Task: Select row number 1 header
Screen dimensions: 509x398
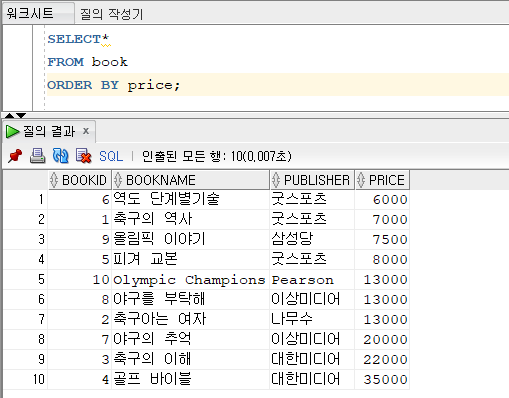Action: (25, 199)
